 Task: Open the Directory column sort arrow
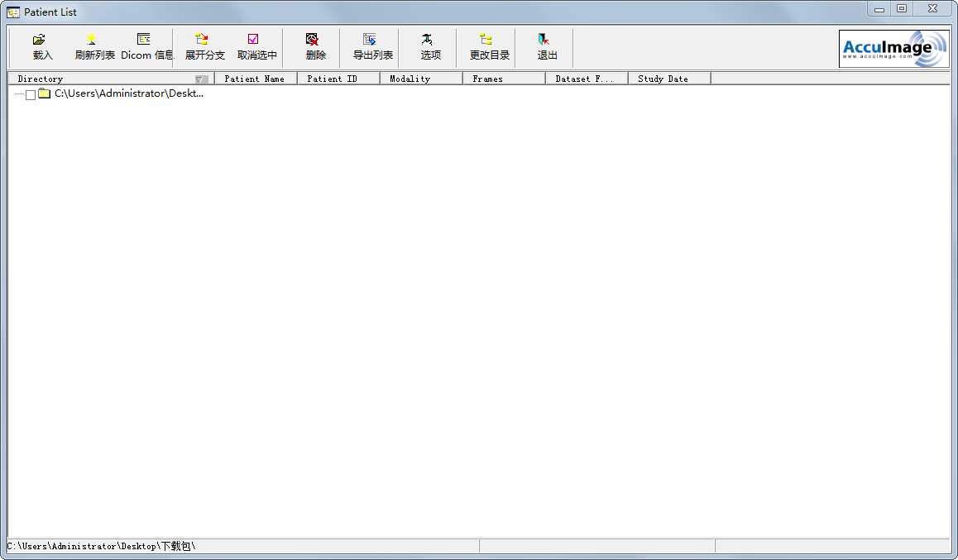pos(201,78)
